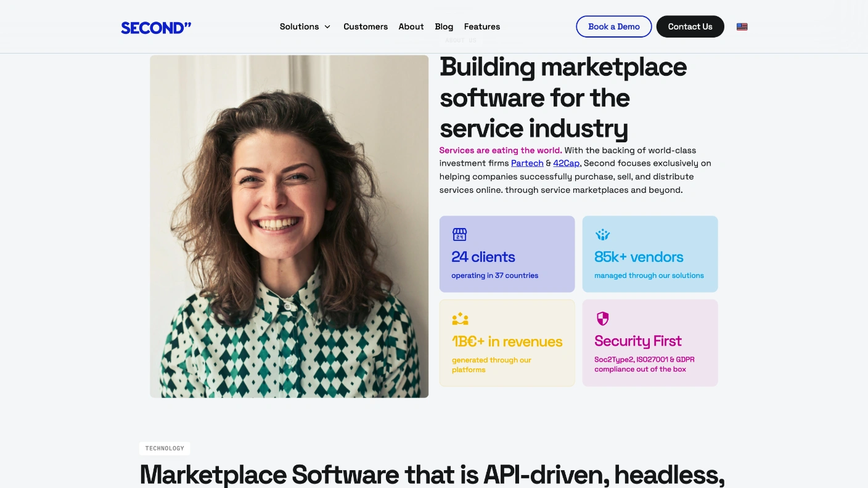Click the smiling woman photo
The image size is (868, 488).
click(289, 226)
